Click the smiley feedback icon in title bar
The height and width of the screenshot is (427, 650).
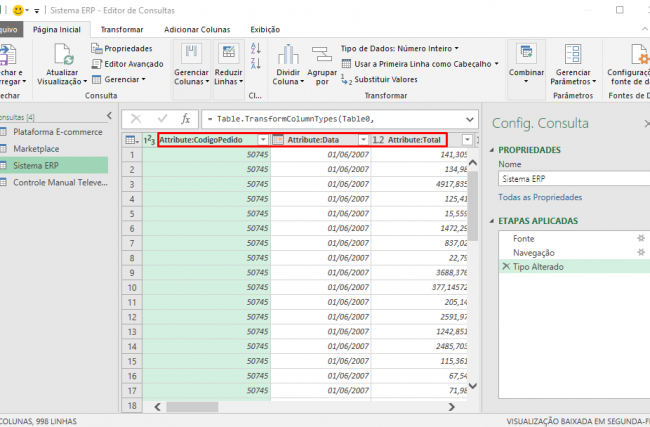[x=17, y=9]
